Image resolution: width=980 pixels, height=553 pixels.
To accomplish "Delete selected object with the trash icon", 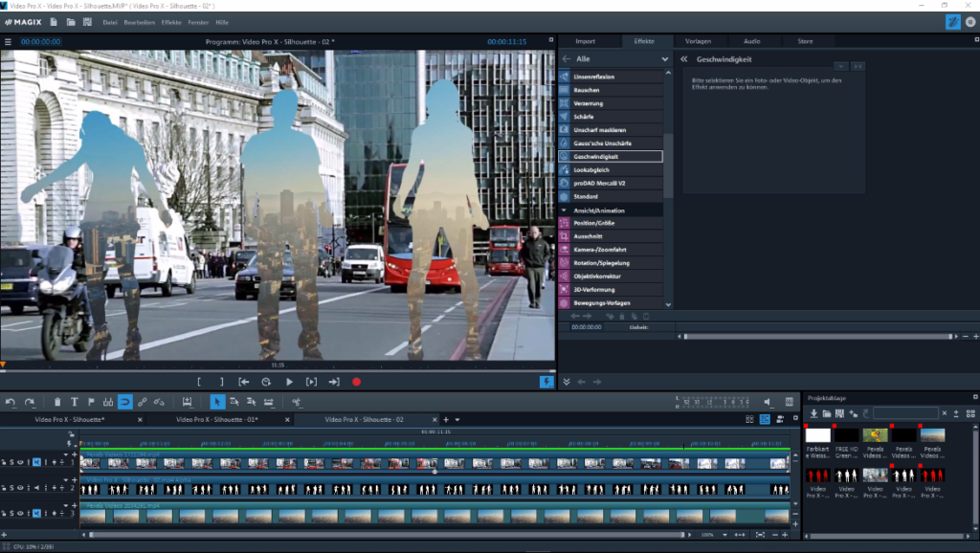I will (57, 402).
